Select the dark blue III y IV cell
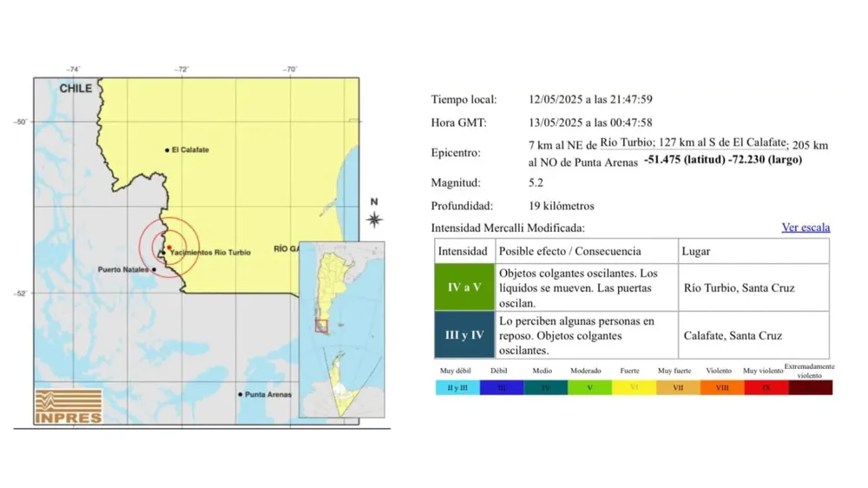 [464, 335]
